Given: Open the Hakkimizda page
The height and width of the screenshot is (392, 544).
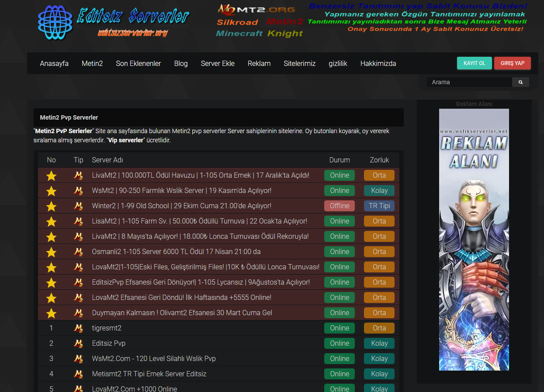Looking at the screenshot, I should (x=378, y=63).
